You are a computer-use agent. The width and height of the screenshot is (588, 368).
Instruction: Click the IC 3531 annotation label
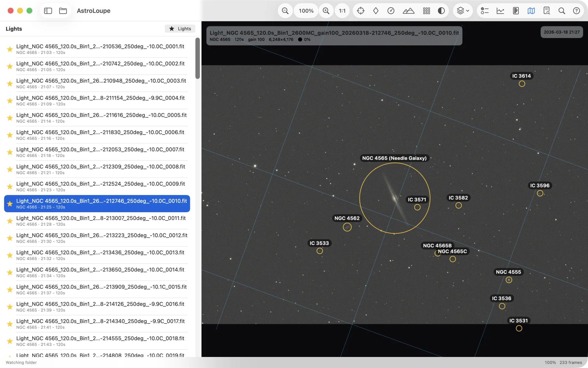point(518,321)
